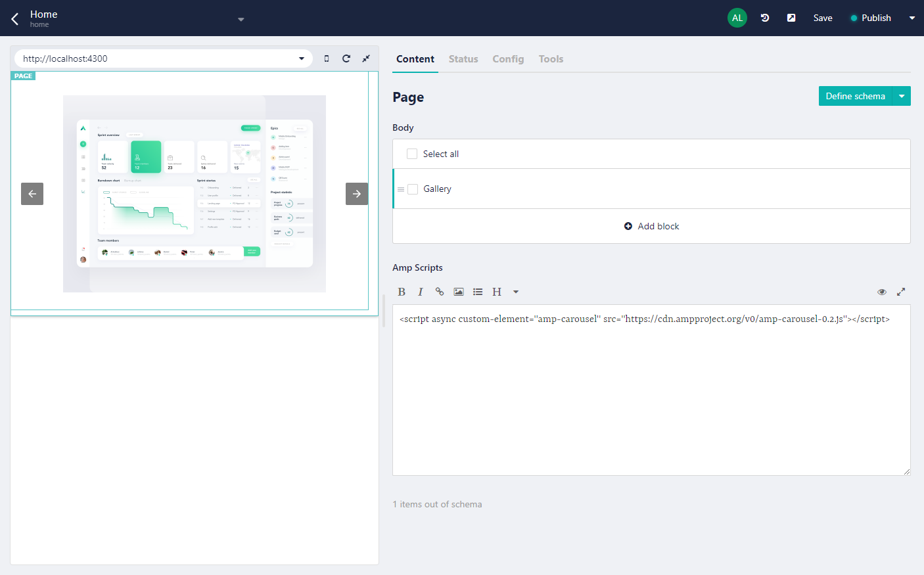Click the '1 items out of schema' text
The width and height of the screenshot is (924, 575).
pyautogui.click(x=437, y=504)
